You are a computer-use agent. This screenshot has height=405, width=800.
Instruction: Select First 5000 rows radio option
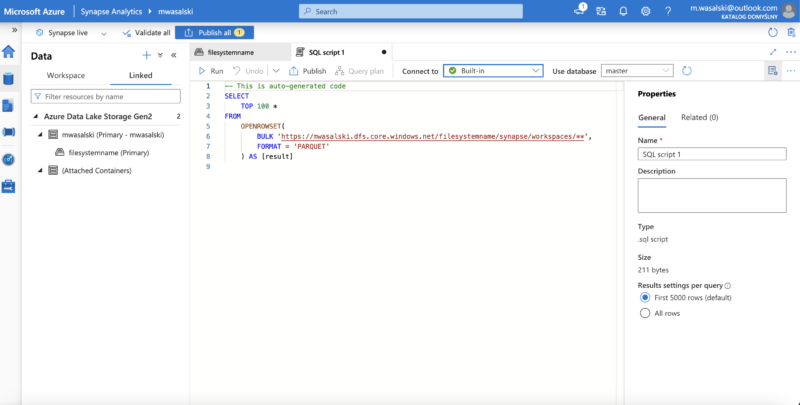[x=644, y=298]
